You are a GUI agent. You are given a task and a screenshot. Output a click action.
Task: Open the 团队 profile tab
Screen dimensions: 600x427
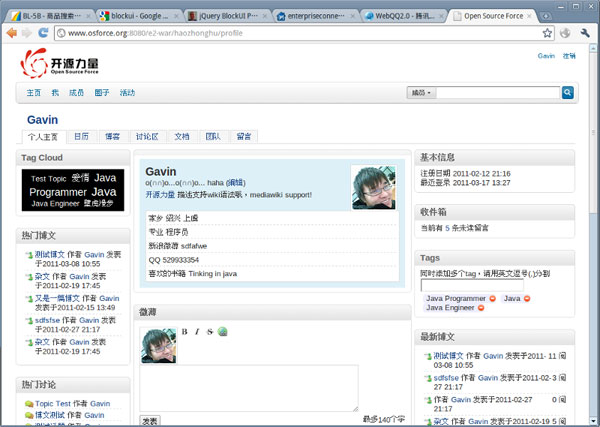[213, 137]
